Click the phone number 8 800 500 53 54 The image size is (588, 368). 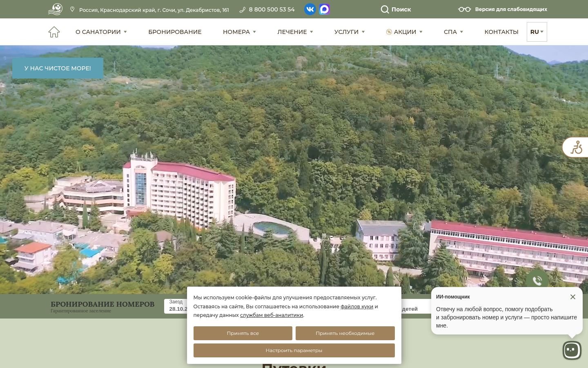272,9
